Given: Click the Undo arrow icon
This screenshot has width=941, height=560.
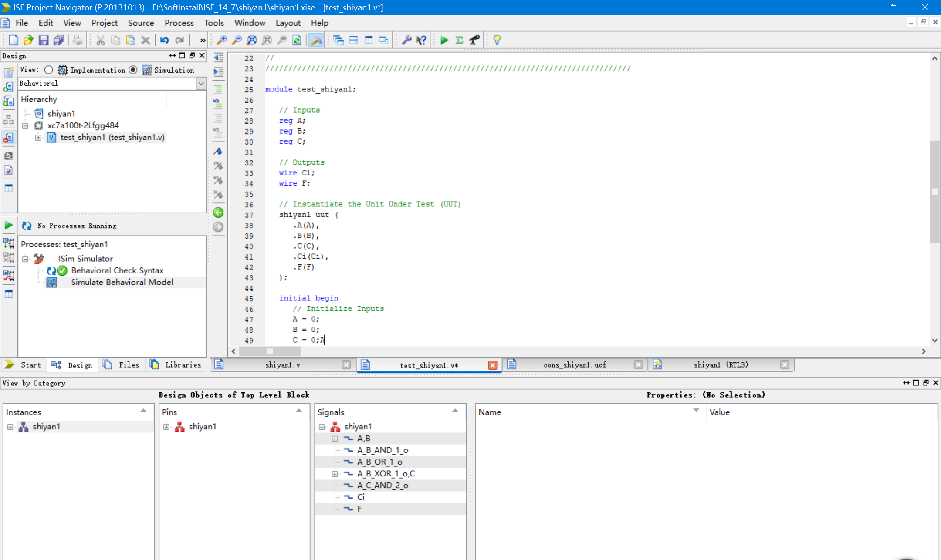Looking at the screenshot, I should [x=164, y=40].
